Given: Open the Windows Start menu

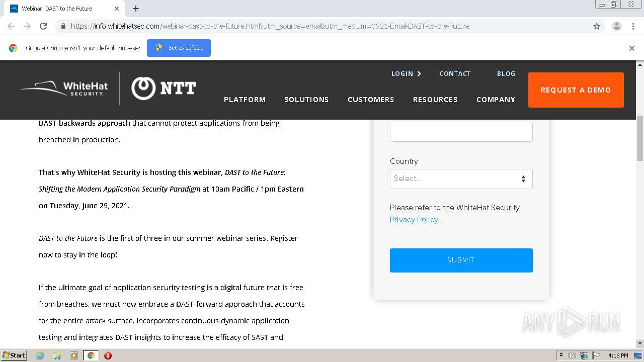Looking at the screenshot, I should click(x=14, y=355).
